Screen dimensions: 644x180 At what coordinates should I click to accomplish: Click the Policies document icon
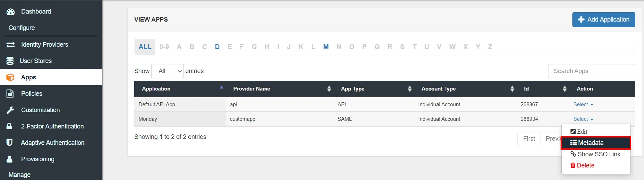(10, 94)
